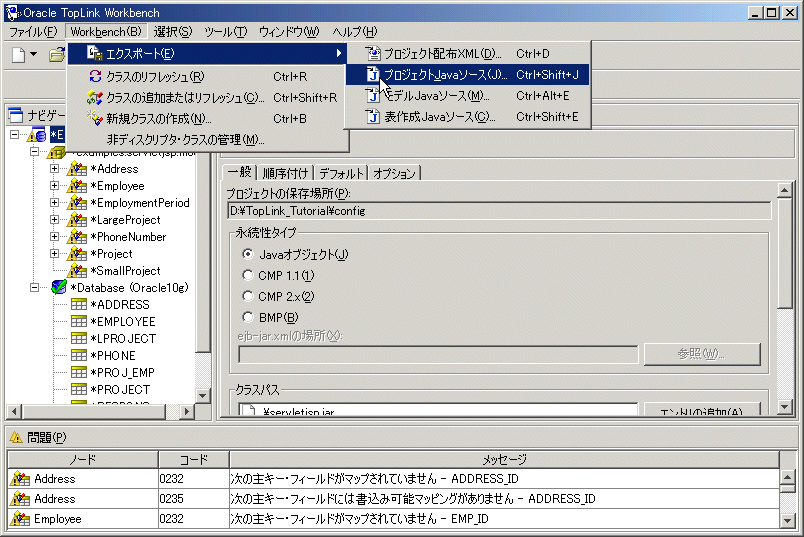Switch to the 順序付け tab

(x=285, y=173)
